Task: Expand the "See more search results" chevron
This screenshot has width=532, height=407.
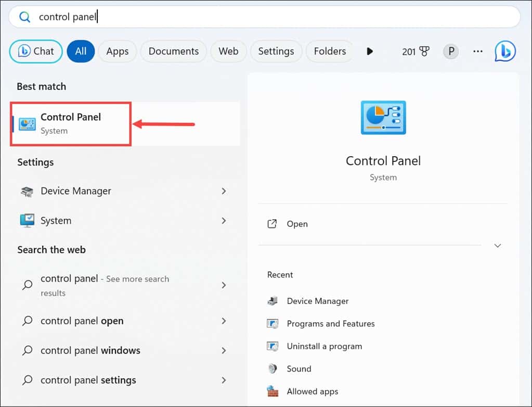Action: tap(224, 285)
